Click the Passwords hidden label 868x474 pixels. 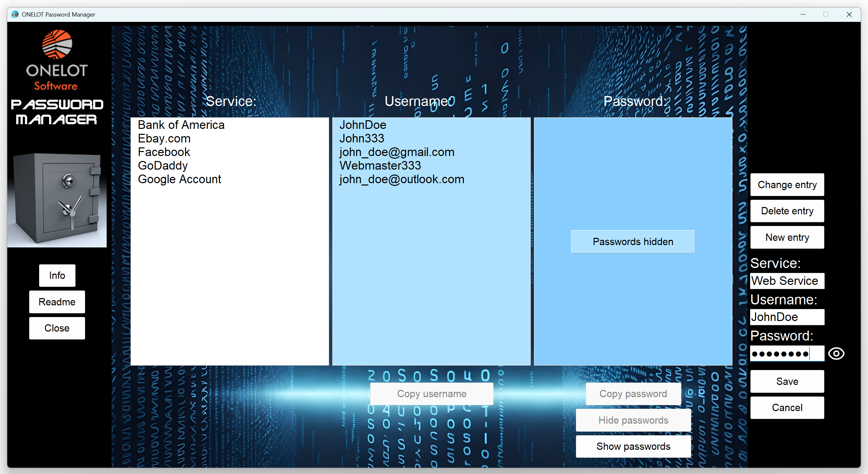point(633,242)
